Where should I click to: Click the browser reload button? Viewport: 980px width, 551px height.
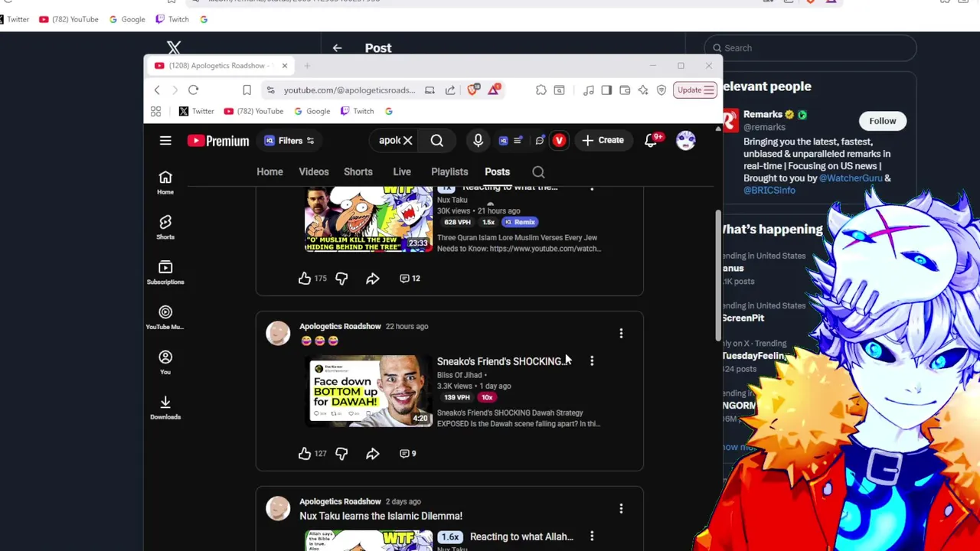(x=194, y=90)
